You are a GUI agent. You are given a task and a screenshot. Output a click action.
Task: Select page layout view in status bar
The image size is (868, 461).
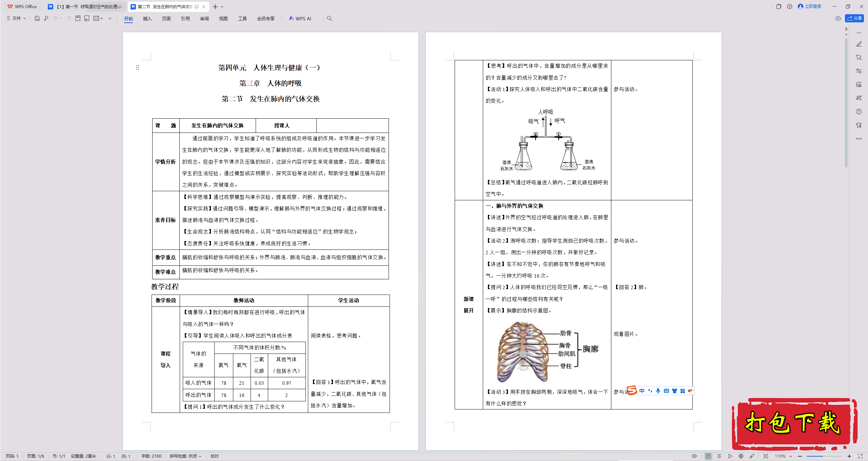[x=708, y=456]
